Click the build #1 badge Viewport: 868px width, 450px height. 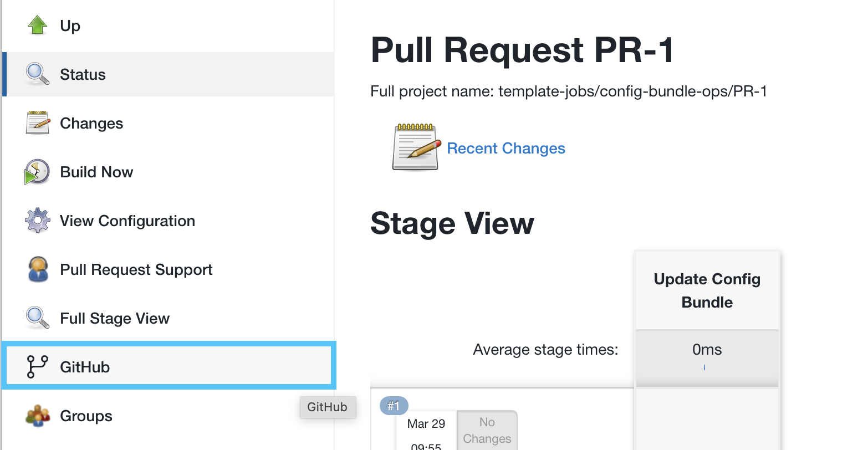point(394,406)
